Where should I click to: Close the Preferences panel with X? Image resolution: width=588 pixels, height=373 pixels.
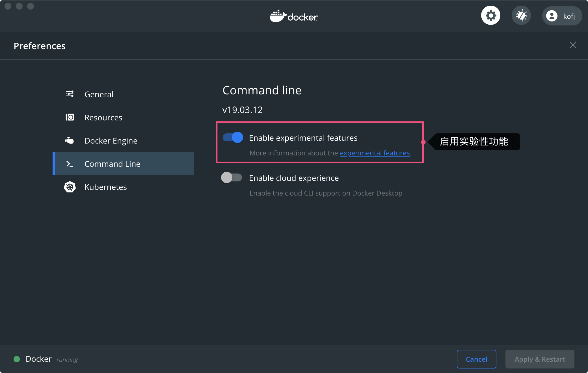[x=573, y=45]
